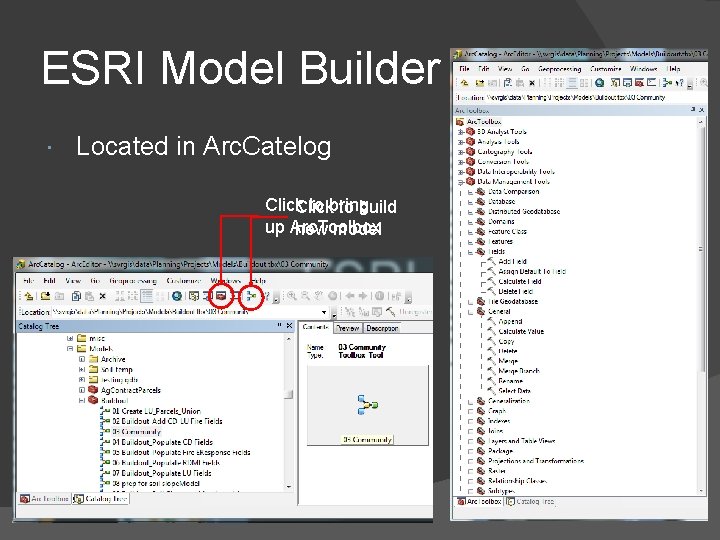The image size is (720, 540).
Task: Open Help menu in ArcToolbox window
Action: [673, 69]
